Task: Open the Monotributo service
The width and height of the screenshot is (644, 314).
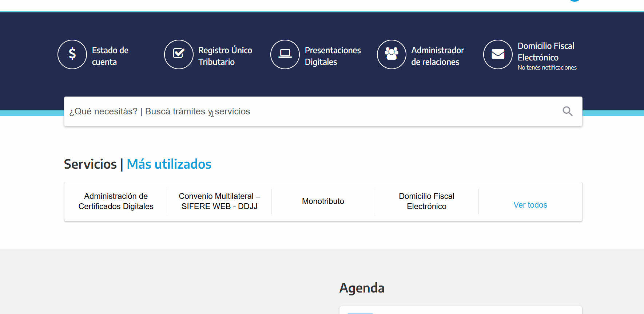Action: [x=323, y=201]
